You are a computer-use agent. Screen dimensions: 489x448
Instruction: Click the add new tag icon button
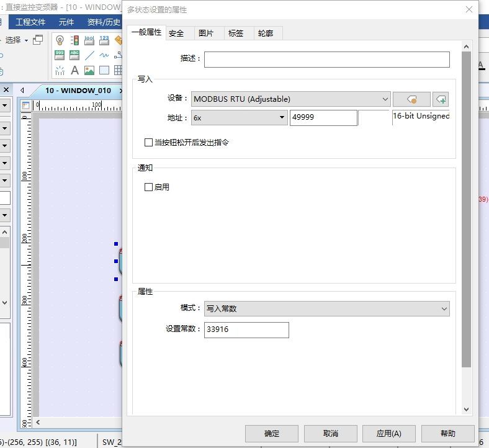click(440, 99)
